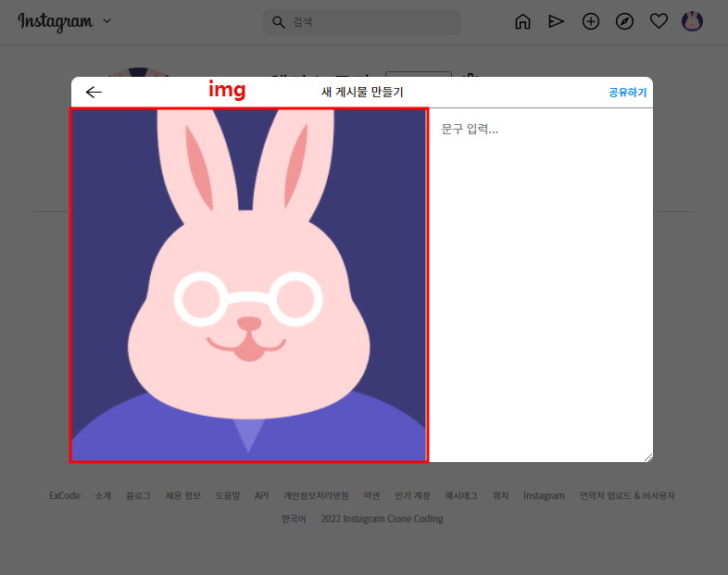
Task: Open the 소개 footer link
Action: tap(103, 495)
